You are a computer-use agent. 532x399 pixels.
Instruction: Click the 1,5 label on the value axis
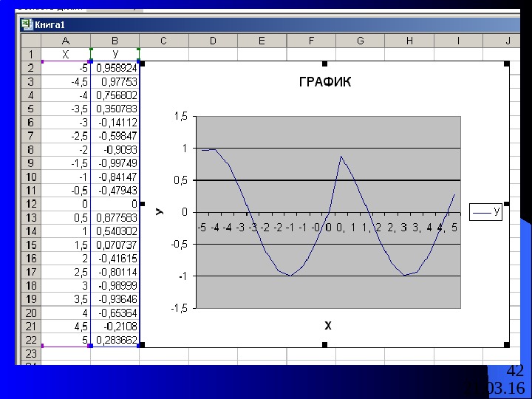180,117
